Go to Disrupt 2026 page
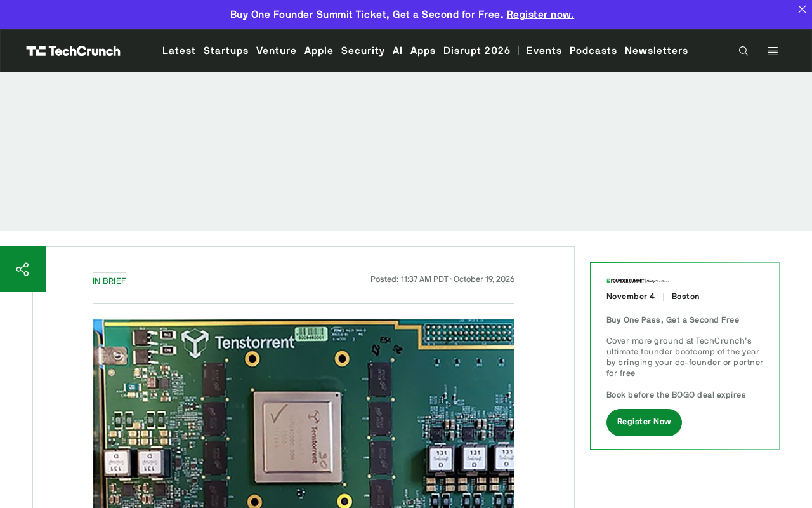Screen dimensions: 812x508 click(x=477, y=51)
